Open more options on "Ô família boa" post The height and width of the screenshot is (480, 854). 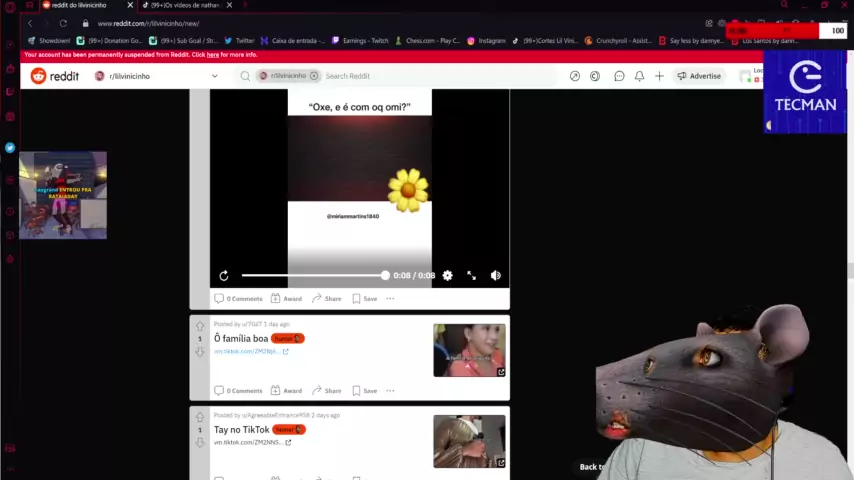(390, 391)
